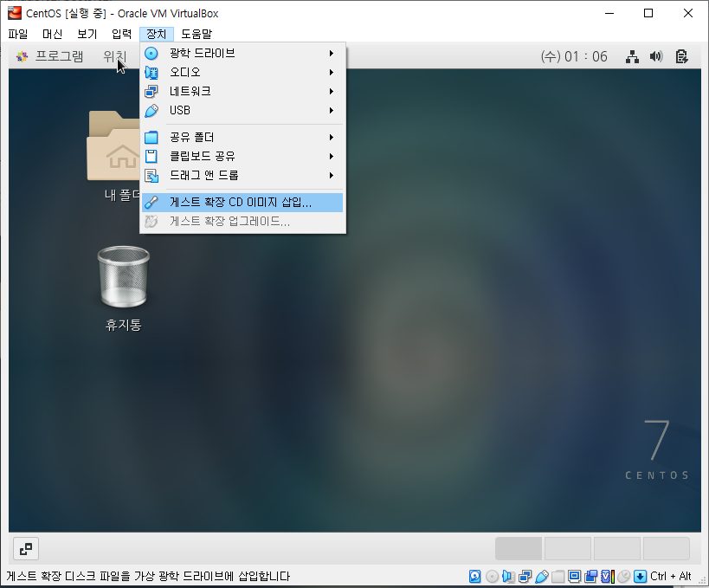
Task: Click the network adapter status icon
Action: (x=525, y=576)
